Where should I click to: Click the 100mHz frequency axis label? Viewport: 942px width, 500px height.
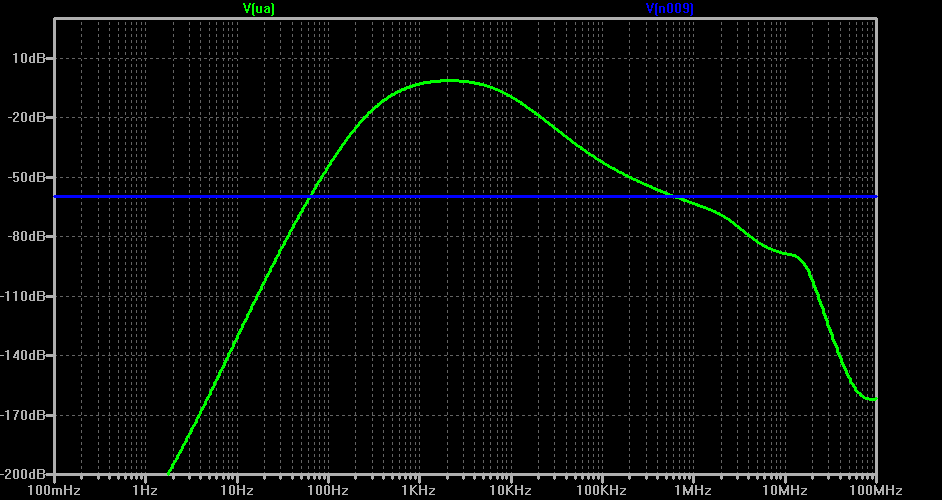55,491
